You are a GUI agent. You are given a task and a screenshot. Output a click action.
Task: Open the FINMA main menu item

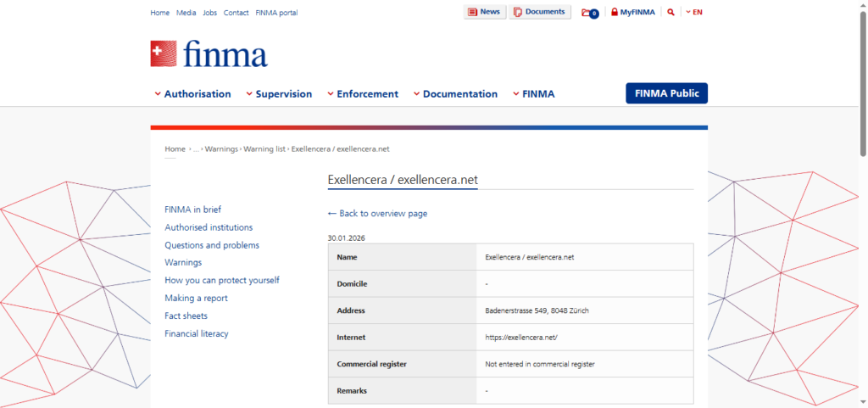pos(533,94)
